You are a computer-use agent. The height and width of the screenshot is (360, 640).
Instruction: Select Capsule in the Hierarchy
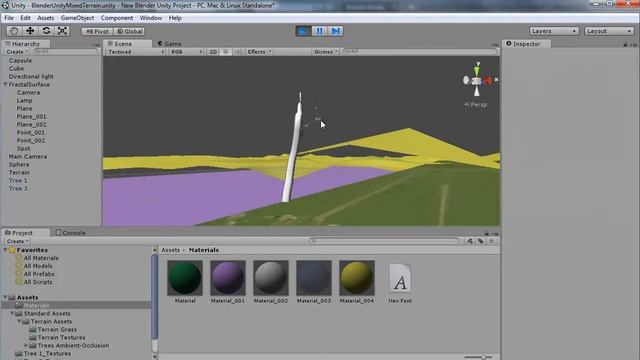click(20, 60)
